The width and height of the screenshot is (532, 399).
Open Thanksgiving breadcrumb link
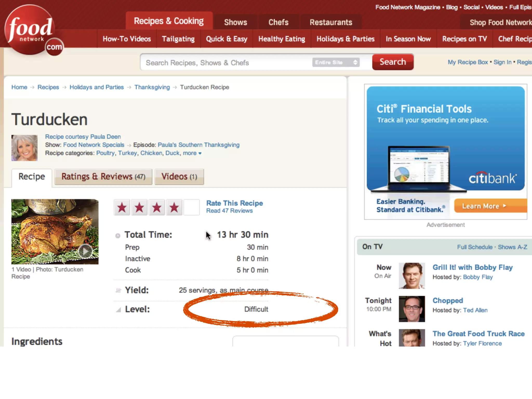tap(152, 87)
